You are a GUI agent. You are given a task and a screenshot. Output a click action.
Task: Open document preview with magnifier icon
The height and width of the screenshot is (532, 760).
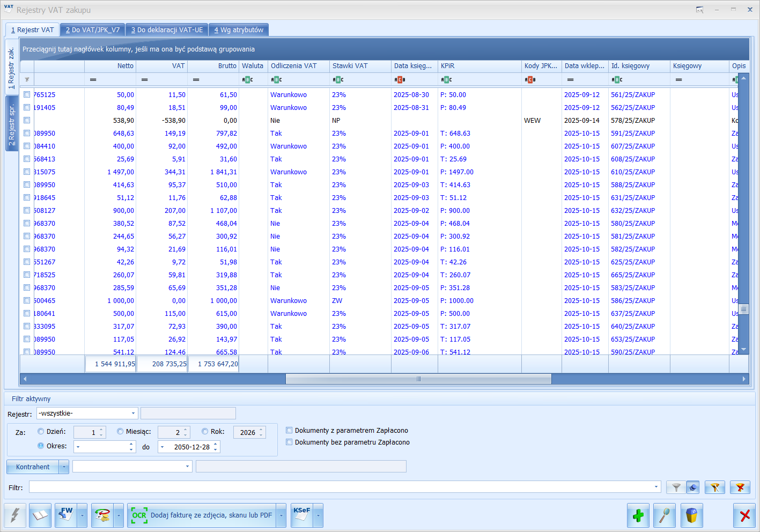(665, 515)
